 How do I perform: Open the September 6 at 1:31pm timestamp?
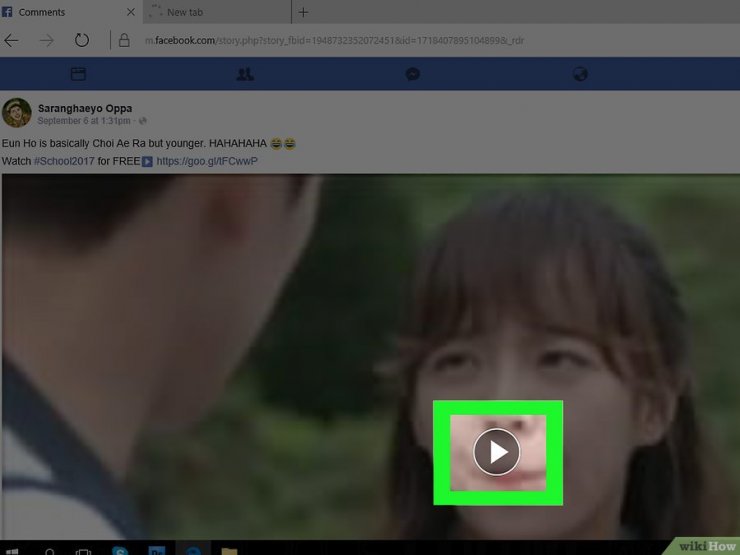[84, 121]
